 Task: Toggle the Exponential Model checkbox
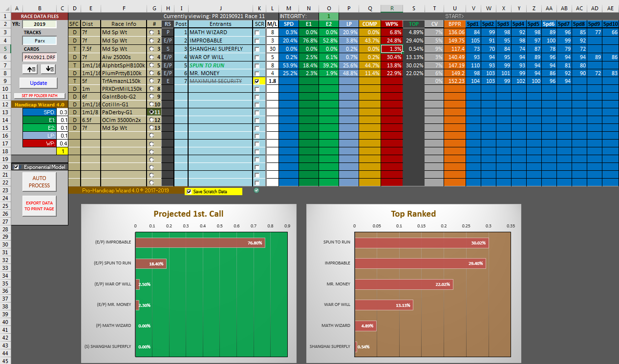pos(16,167)
